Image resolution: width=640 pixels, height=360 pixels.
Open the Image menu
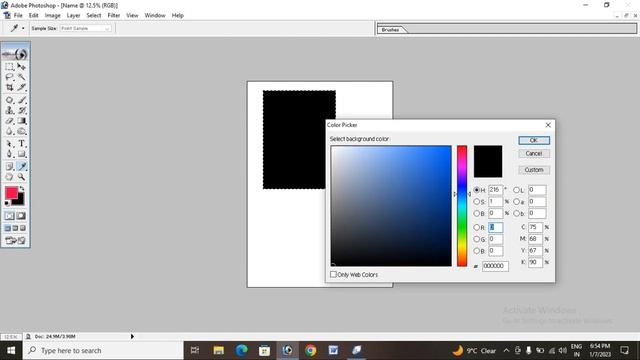pyautogui.click(x=53, y=15)
